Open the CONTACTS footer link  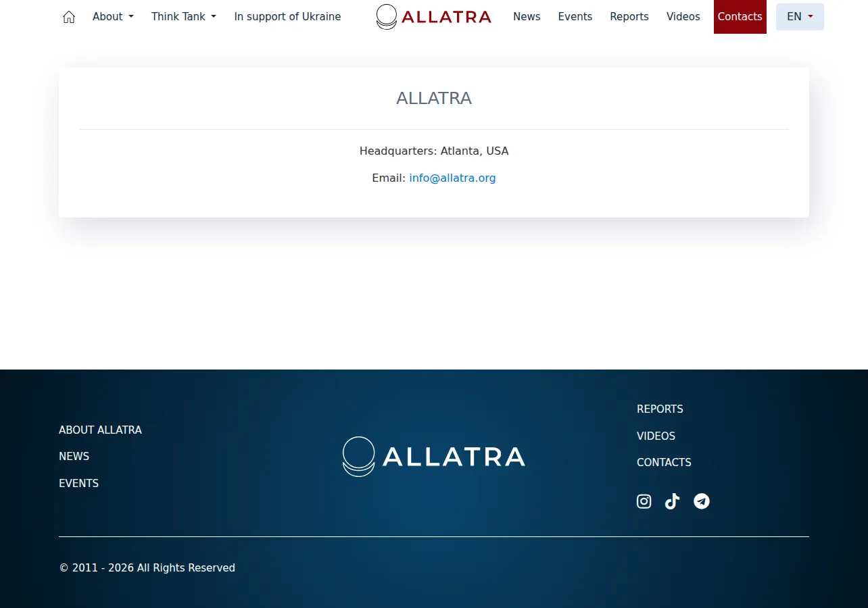tap(664, 463)
